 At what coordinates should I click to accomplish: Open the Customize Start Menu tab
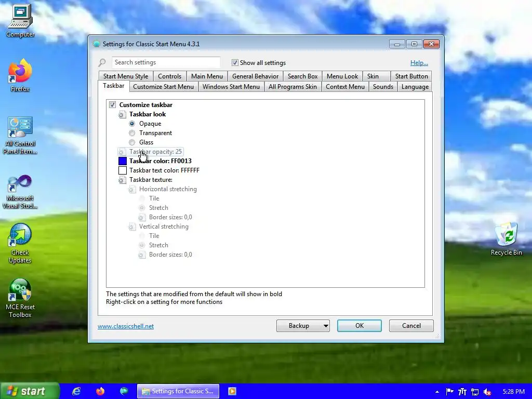click(x=163, y=87)
